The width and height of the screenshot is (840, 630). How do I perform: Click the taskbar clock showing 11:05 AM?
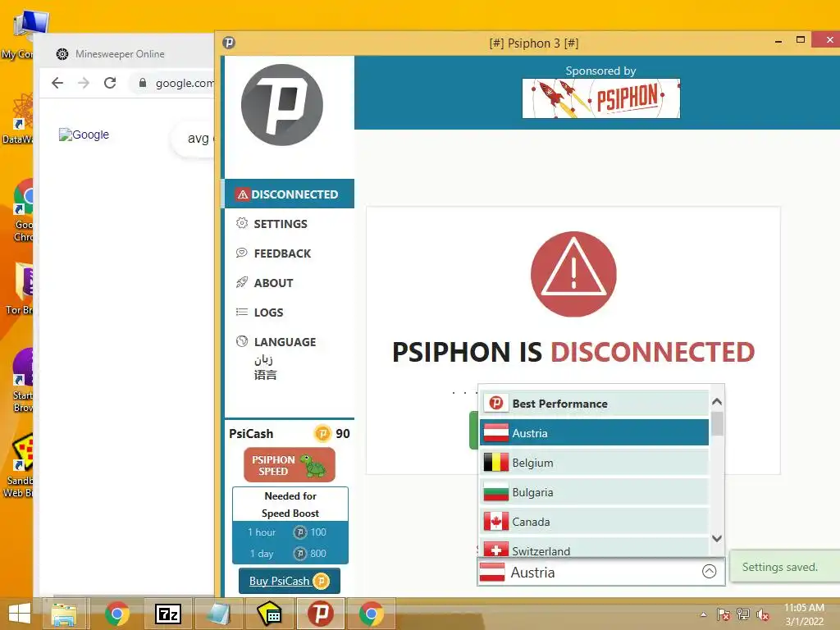tap(804, 614)
